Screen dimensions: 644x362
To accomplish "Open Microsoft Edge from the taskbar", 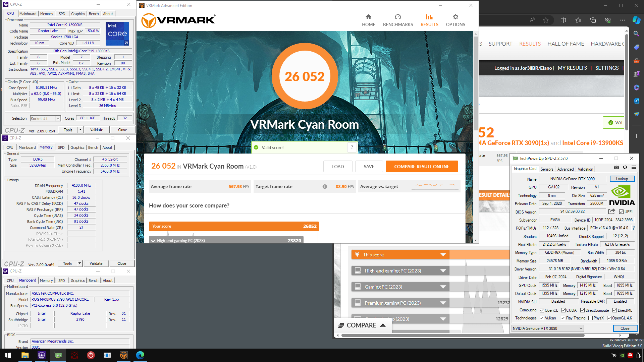I will [x=140, y=355].
